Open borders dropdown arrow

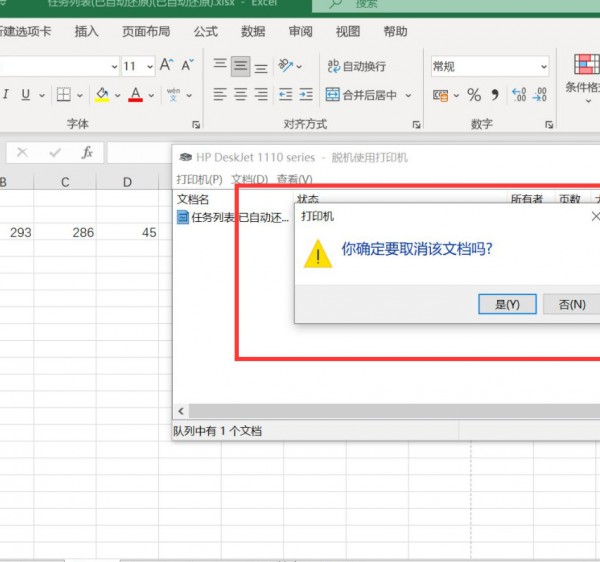click(80, 95)
